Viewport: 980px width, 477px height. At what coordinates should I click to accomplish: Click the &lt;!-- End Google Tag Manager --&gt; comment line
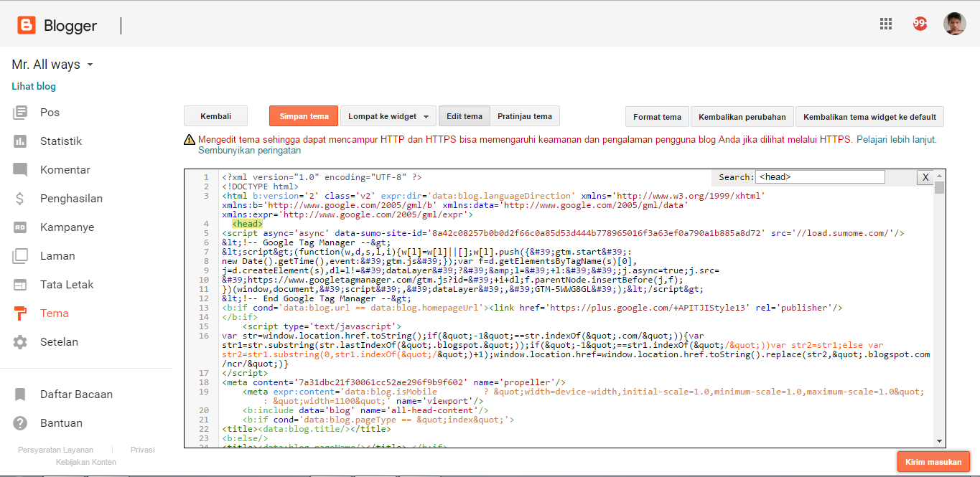(316, 298)
